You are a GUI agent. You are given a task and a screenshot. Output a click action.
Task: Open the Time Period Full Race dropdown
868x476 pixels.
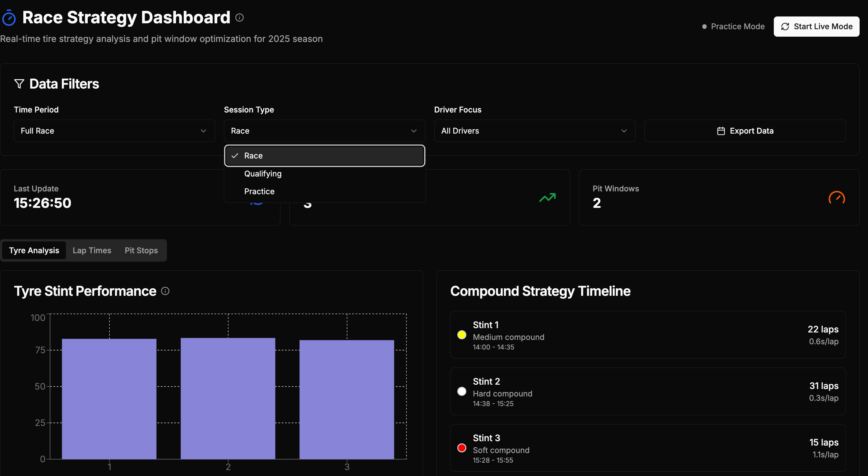coord(114,131)
